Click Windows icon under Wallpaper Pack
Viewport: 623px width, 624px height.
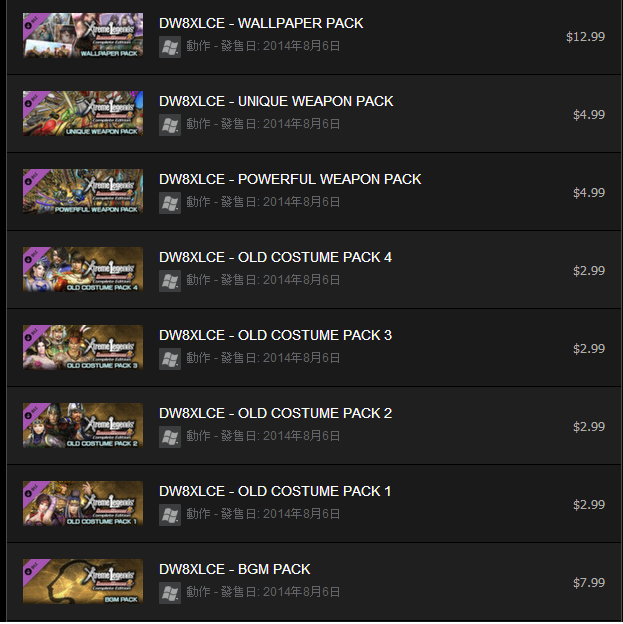click(170, 47)
